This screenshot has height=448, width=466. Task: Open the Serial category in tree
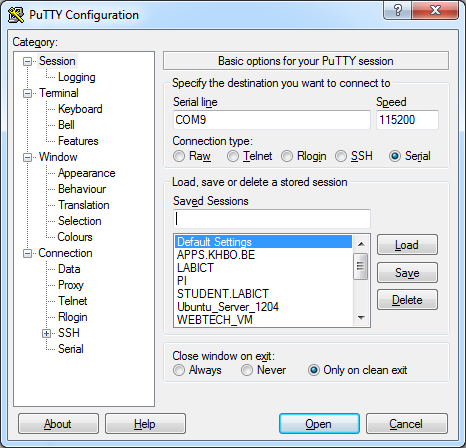point(71,349)
